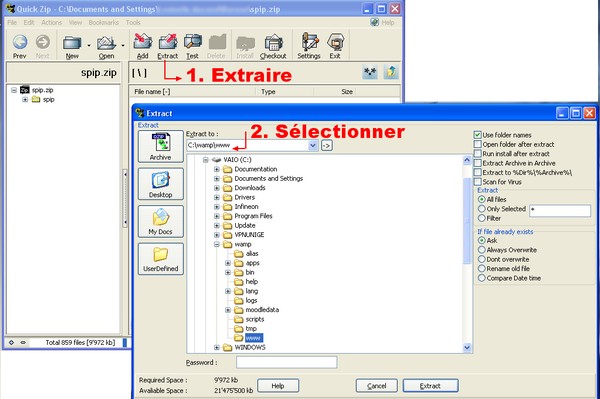600x399 pixels.
Task: Click the Extract button at the dialog bottom
Action: tap(430, 386)
